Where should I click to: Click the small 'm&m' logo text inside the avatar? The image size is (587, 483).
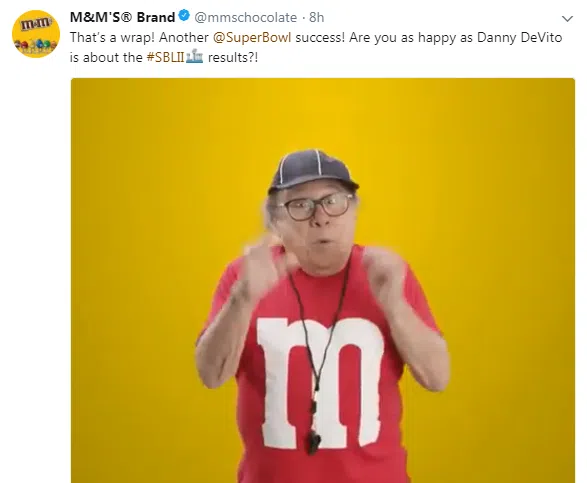tap(35, 24)
